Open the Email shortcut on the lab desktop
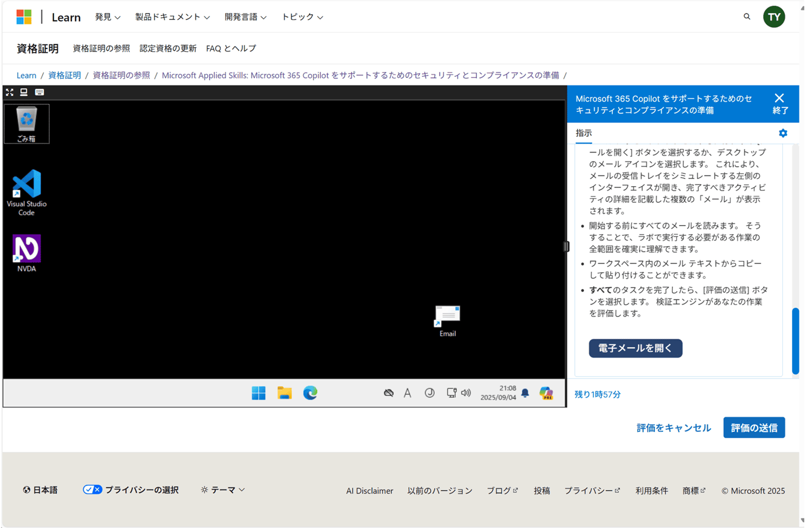This screenshot has height=528, width=812. click(x=447, y=321)
